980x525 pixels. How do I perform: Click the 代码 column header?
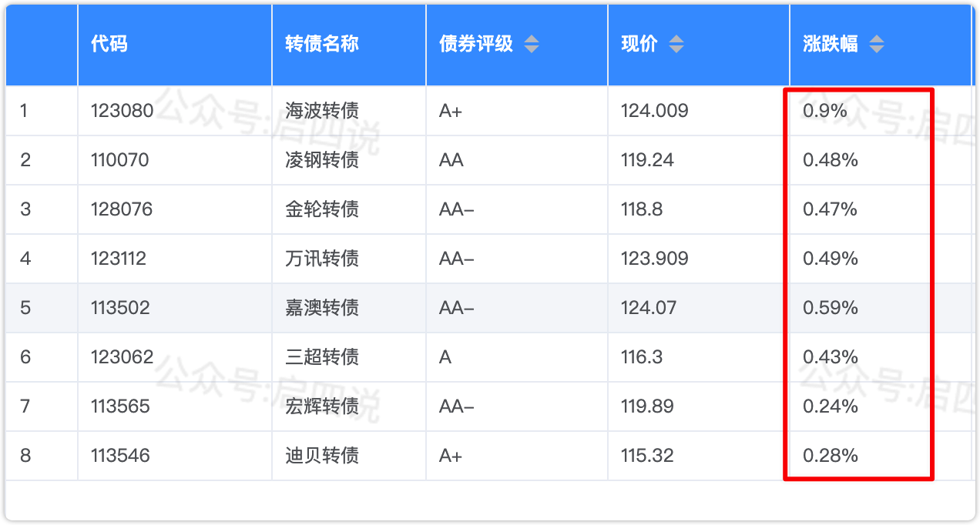coord(109,44)
